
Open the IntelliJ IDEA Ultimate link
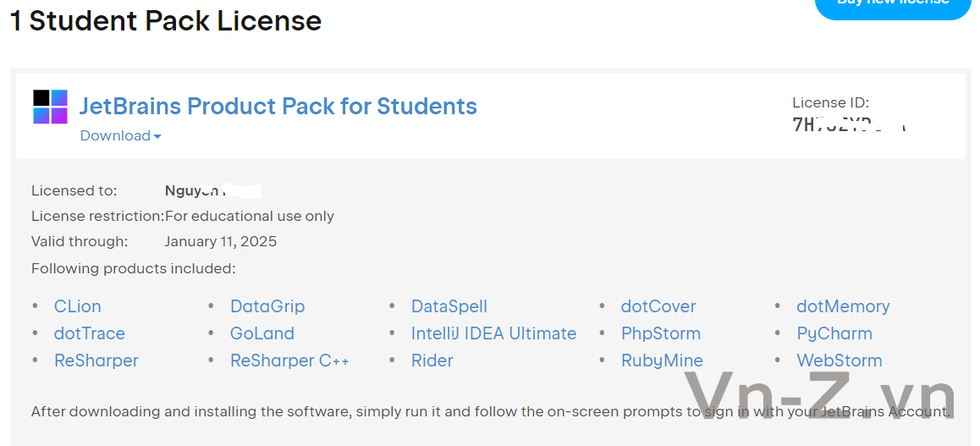point(493,333)
